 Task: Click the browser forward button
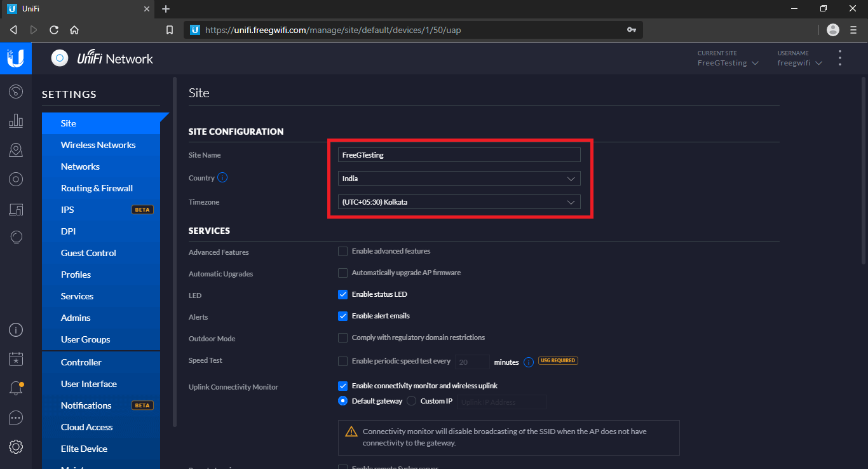34,30
